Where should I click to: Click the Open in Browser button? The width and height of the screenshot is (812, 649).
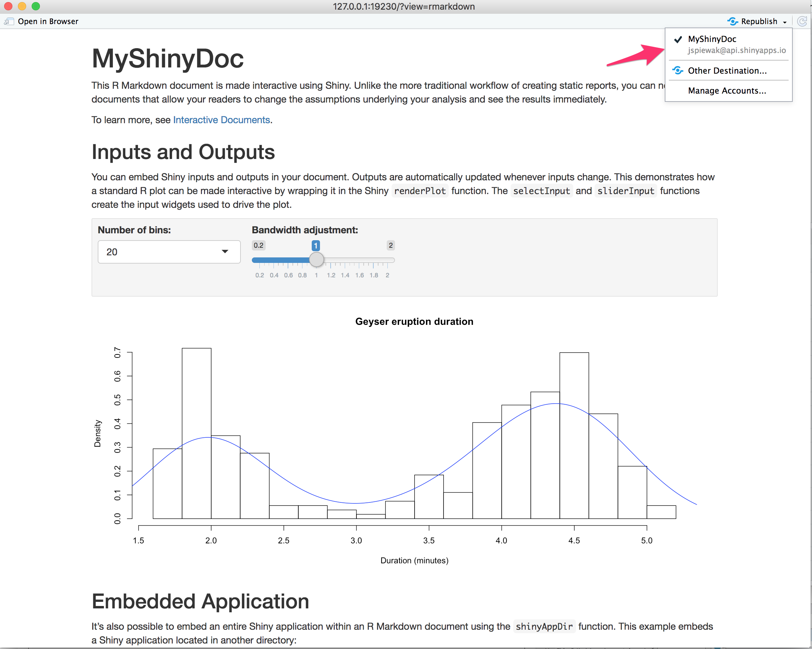[41, 21]
